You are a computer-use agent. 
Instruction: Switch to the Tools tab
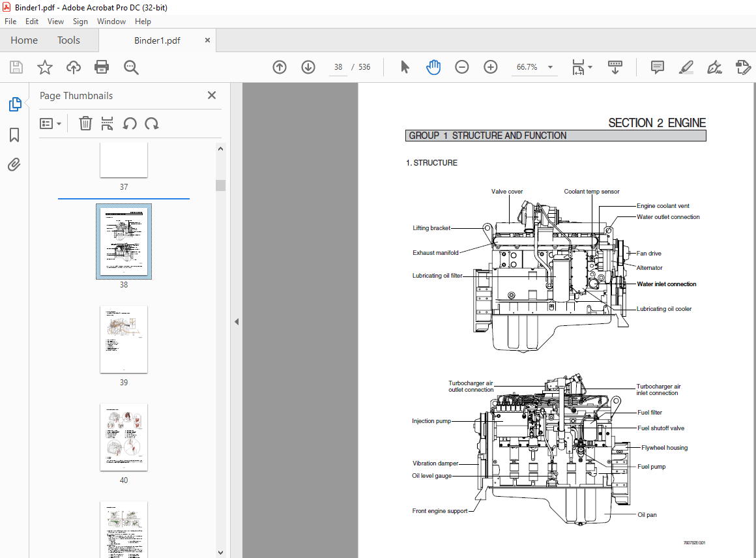click(x=68, y=40)
